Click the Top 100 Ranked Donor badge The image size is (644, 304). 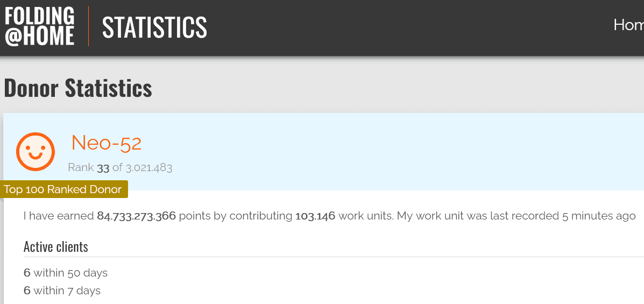coord(63,189)
